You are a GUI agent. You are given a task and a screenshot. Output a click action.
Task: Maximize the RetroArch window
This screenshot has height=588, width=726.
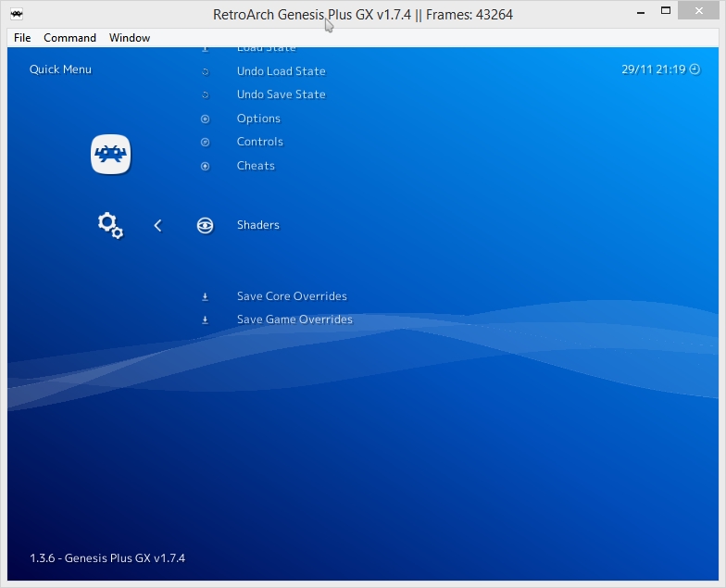666,11
